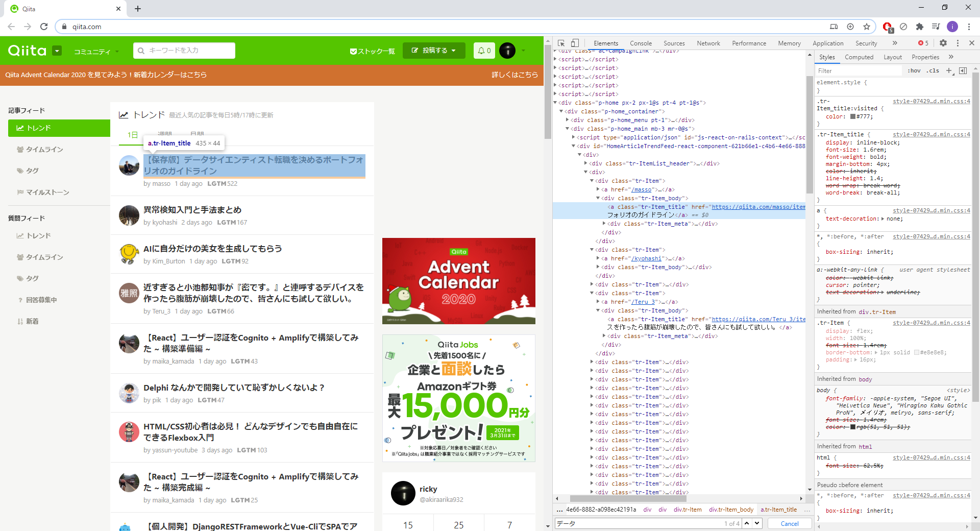Viewport: 980px width, 531px height.
Task: Open the Computed tab in the Styles pane
Action: click(x=859, y=57)
